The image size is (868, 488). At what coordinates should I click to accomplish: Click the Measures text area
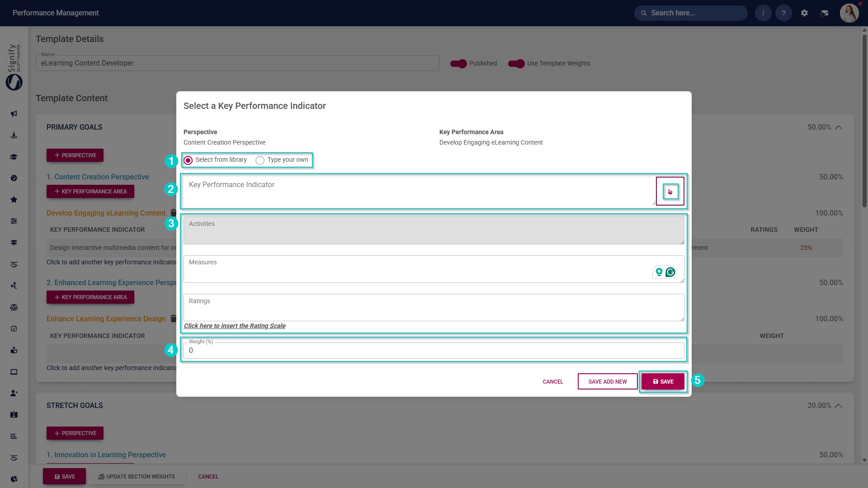(434, 269)
